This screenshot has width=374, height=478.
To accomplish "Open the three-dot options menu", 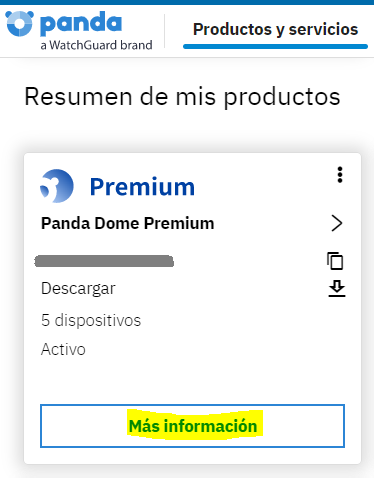I will 340,175.
